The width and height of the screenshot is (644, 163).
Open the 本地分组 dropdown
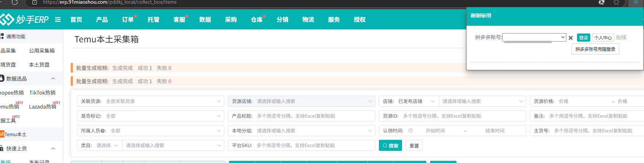click(x=302, y=131)
